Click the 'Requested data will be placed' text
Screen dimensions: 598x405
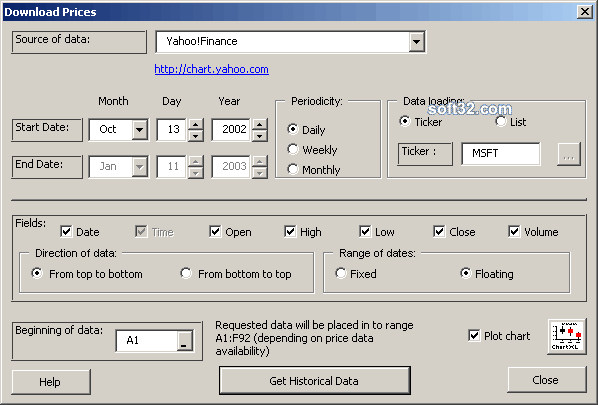(x=314, y=338)
